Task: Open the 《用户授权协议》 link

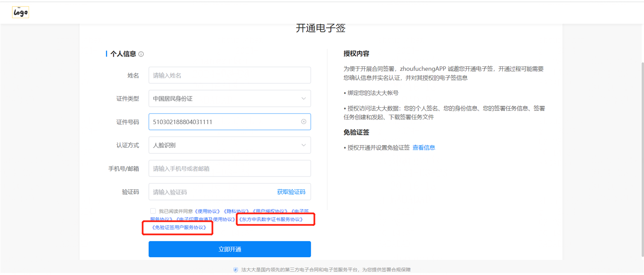Action: (x=270, y=211)
